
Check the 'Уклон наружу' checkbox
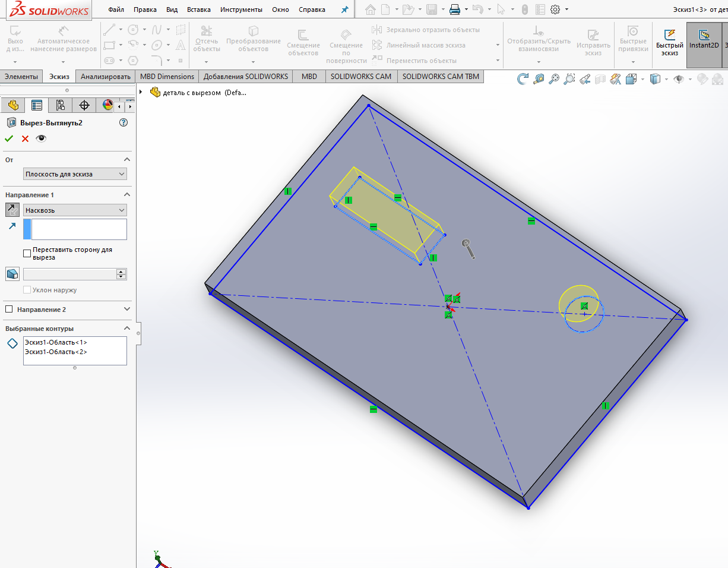tap(27, 290)
